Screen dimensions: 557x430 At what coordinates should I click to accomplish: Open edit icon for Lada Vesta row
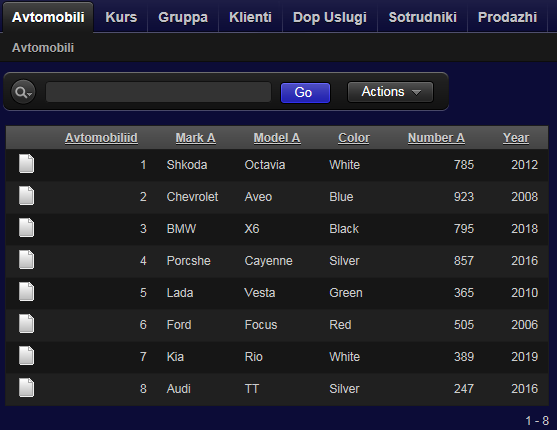27,292
